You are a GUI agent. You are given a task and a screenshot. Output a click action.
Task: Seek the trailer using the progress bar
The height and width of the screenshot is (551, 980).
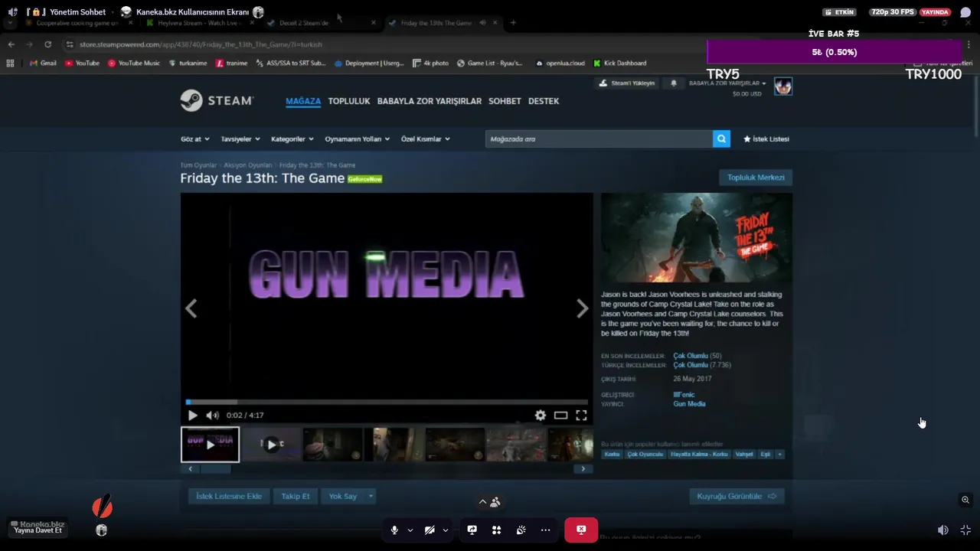(387, 402)
